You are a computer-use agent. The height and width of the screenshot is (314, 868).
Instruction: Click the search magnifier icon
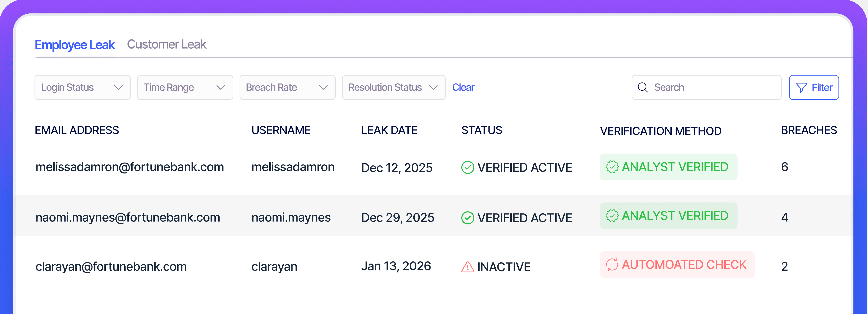tap(643, 88)
